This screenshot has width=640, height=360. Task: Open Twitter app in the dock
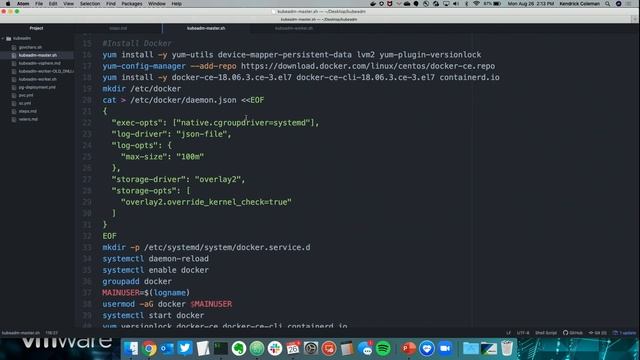pyautogui.click(x=185, y=348)
